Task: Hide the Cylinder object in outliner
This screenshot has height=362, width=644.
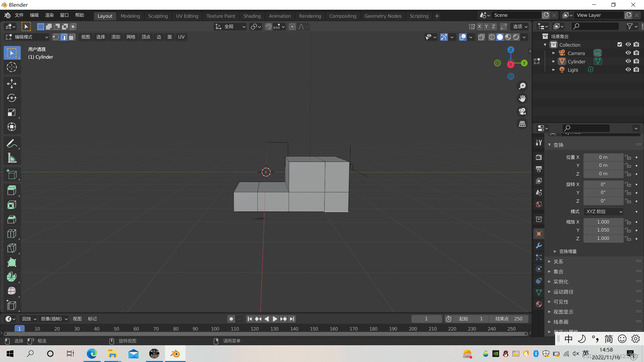Action: click(628, 61)
